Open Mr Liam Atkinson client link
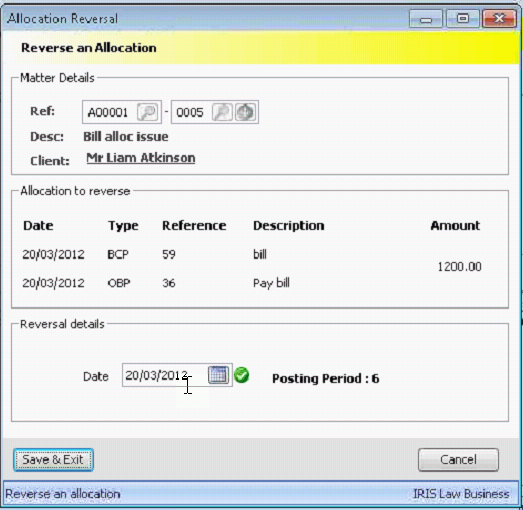 141,158
